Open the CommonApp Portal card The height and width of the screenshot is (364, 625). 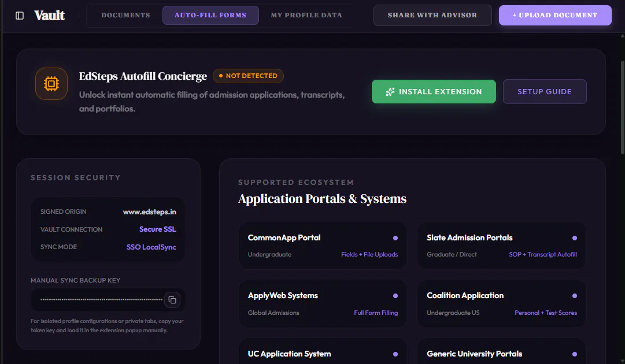point(323,246)
